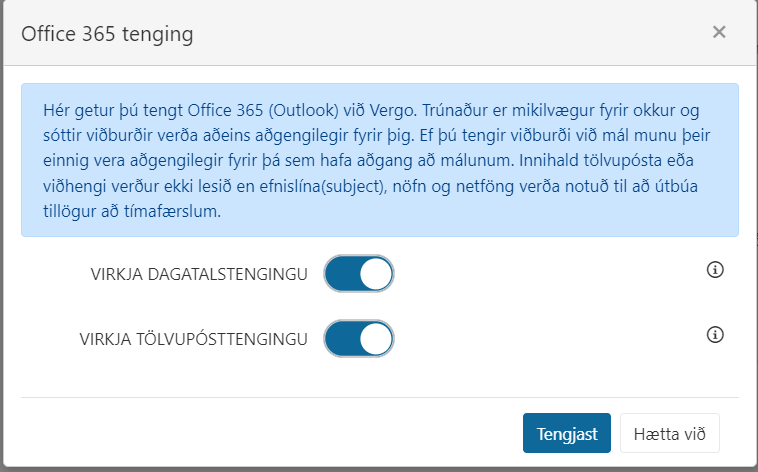Click the white knob of calendar toggle
The image size is (758, 472).
click(x=376, y=274)
